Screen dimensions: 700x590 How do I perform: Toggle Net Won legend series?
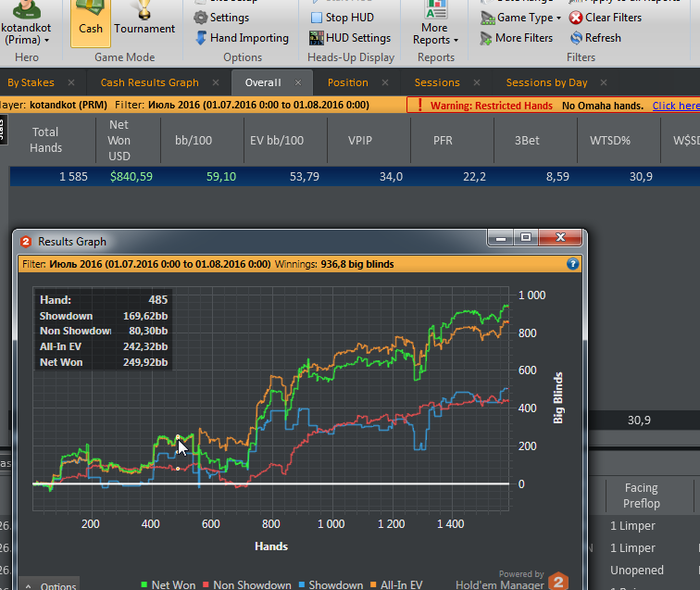coord(168,585)
